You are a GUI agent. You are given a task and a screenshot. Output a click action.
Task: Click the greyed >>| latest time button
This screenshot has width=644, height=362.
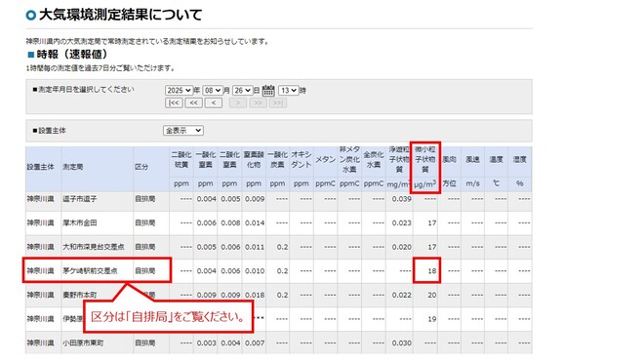[x=278, y=102]
